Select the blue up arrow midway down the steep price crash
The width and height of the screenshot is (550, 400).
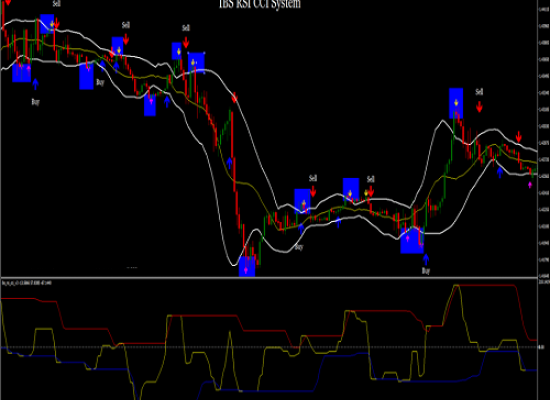[229, 163]
